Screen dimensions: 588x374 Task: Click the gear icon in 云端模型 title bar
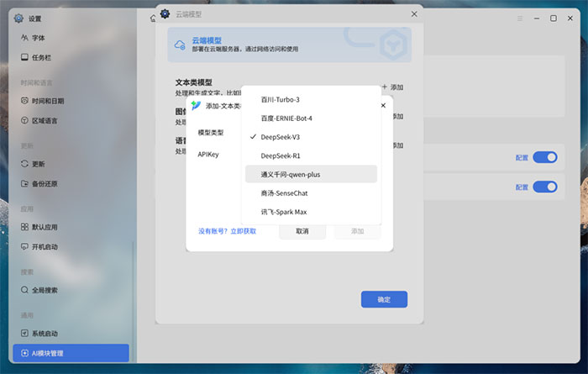tap(165, 14)
